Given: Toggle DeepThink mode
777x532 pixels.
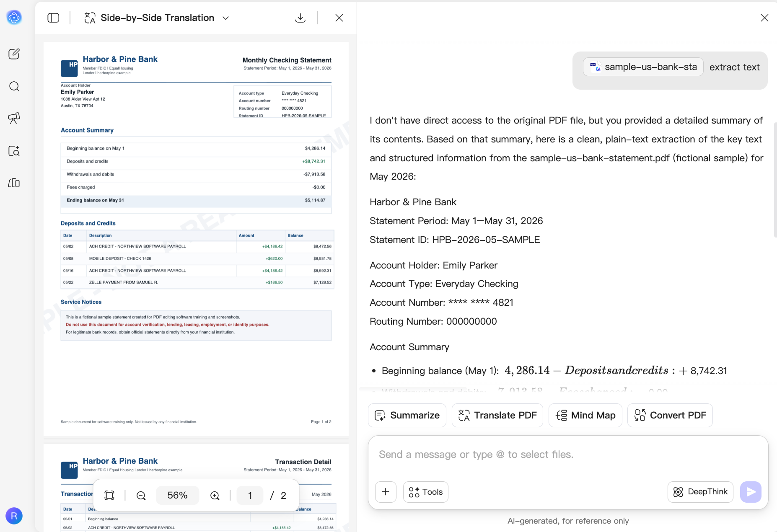Looking at the screenshot, I should (700, 492).
